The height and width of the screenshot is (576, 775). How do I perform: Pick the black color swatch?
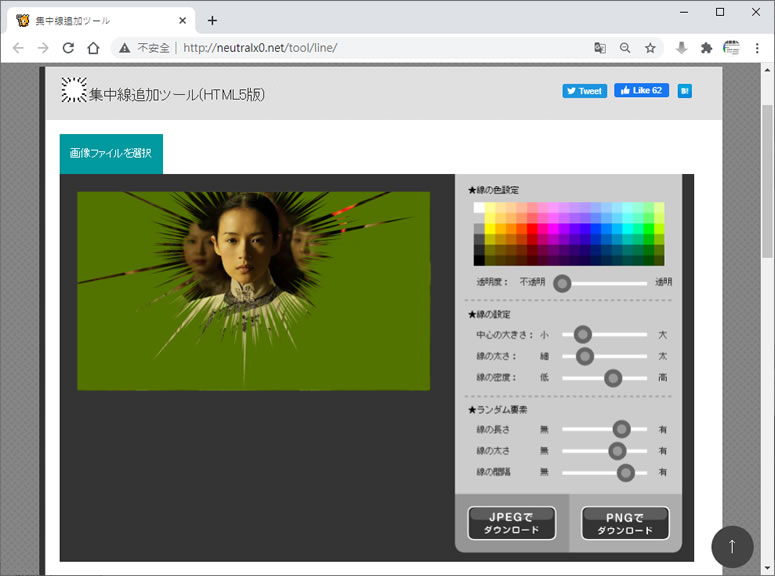coord(479,261)
